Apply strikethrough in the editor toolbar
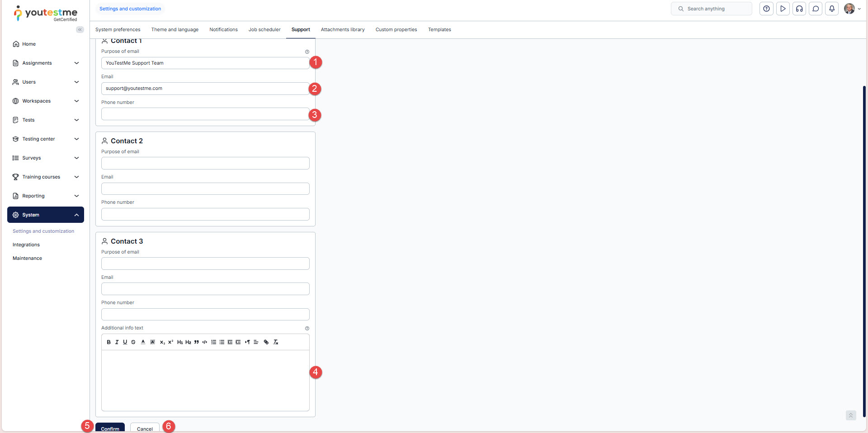Image resolution: width=868 pixels, height=433 pixels. coord(133,342)
